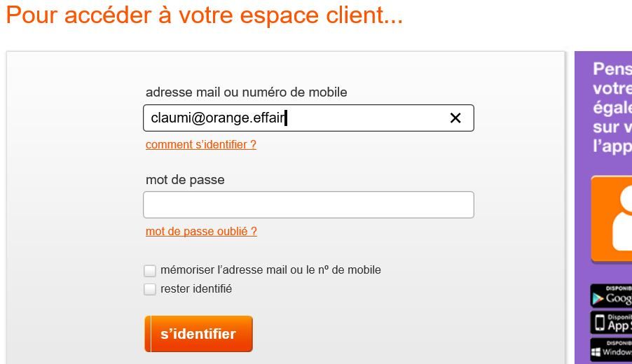Click the "rester identifié" label text
Viewport: 632px width, 364px height.
pyautogui.click(x=196, y=288)
